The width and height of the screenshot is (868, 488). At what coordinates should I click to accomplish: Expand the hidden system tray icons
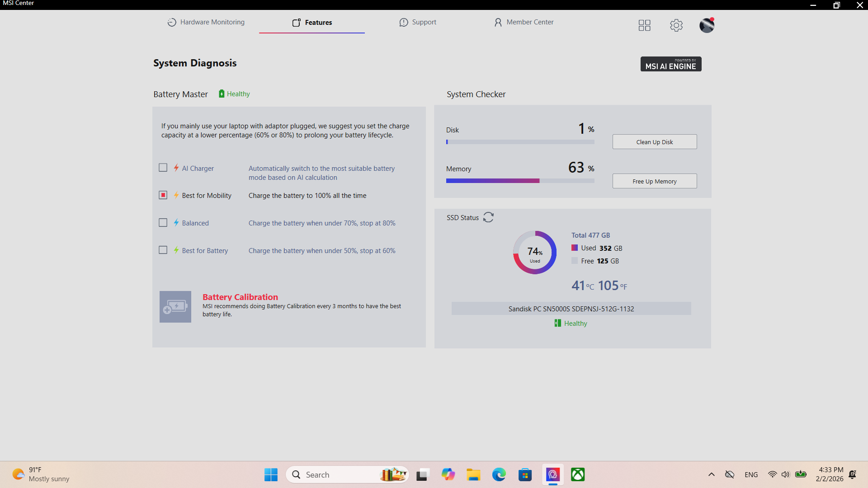click(x=711, y=474)
